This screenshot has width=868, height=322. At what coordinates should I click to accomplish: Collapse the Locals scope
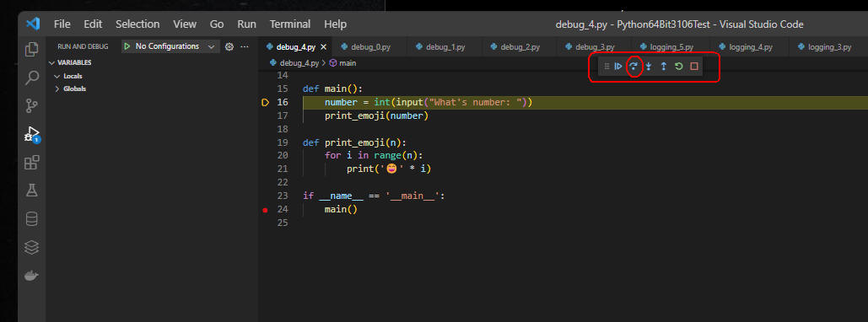tap(57, 76)
